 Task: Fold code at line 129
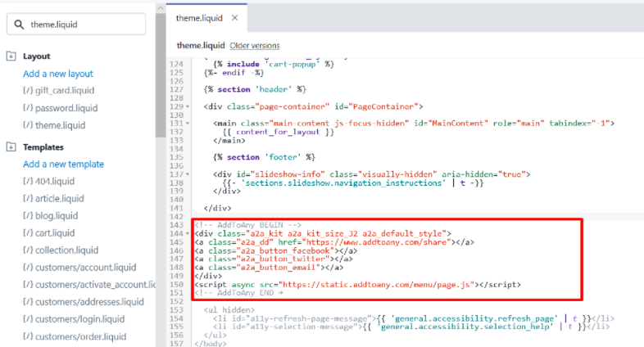coord(188,106)
